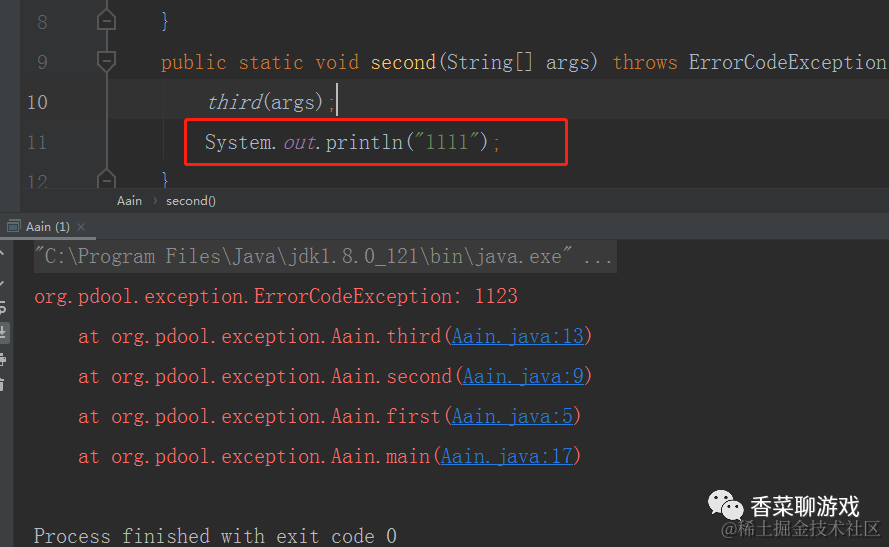This screenshot has width=889, height=547.
Task: Click line number 11 in the gutter
Action: (37, 142)
